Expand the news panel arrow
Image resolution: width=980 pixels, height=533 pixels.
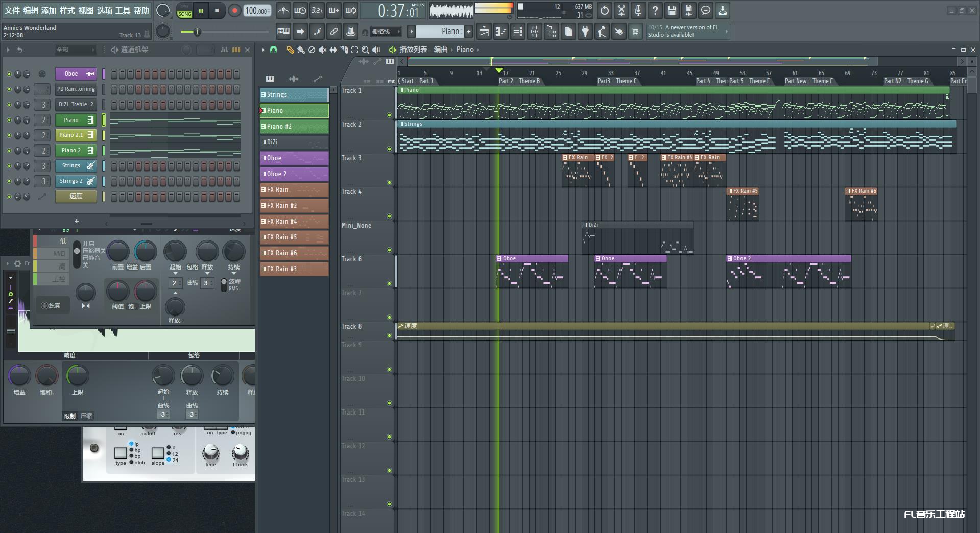726,31
